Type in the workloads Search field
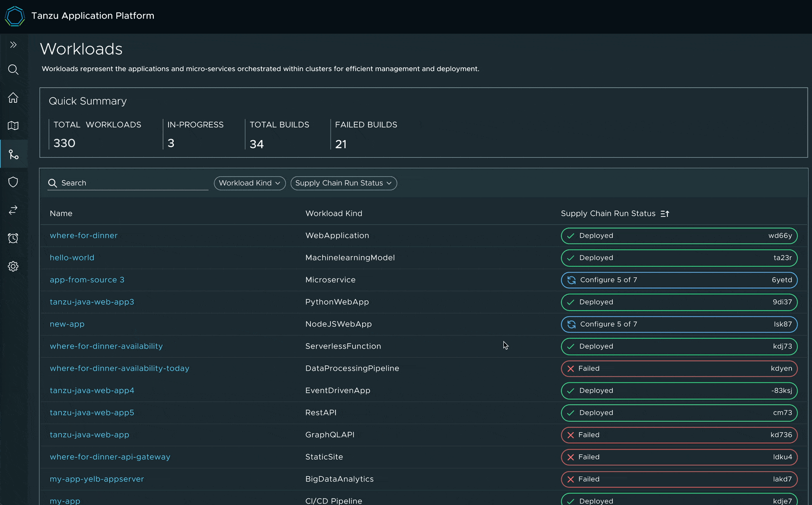812x505 pixels. tap(131, 183)
